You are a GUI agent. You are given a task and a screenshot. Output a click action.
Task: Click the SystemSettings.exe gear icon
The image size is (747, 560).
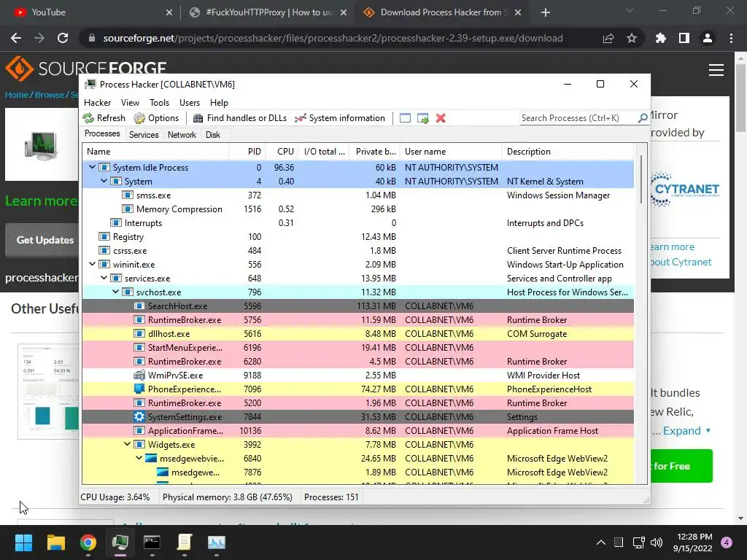coord(139,416)
